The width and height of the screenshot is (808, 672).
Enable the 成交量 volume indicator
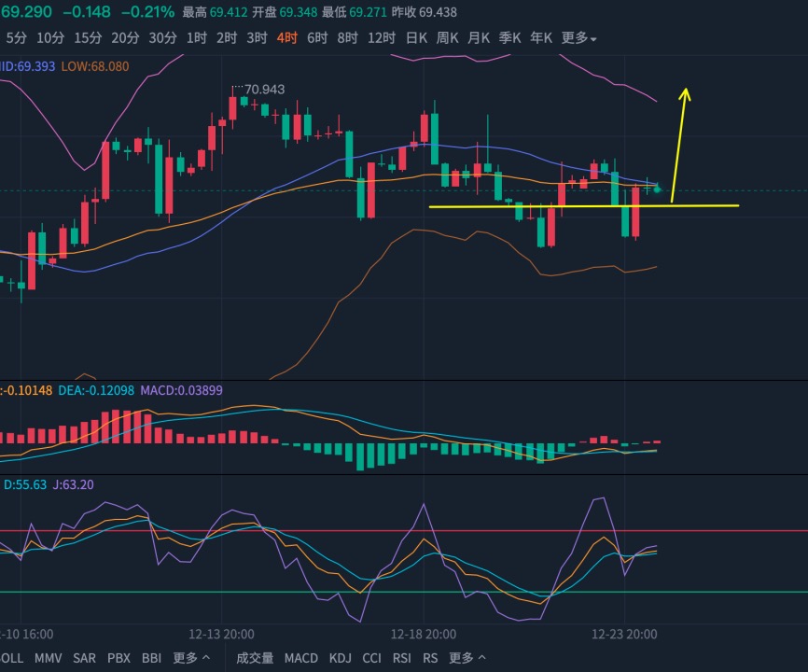tap(255, 658)
